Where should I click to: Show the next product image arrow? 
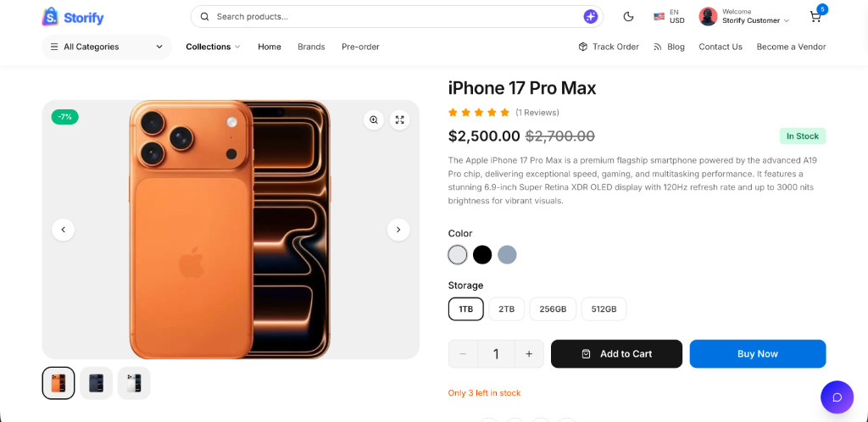(398, 230)
